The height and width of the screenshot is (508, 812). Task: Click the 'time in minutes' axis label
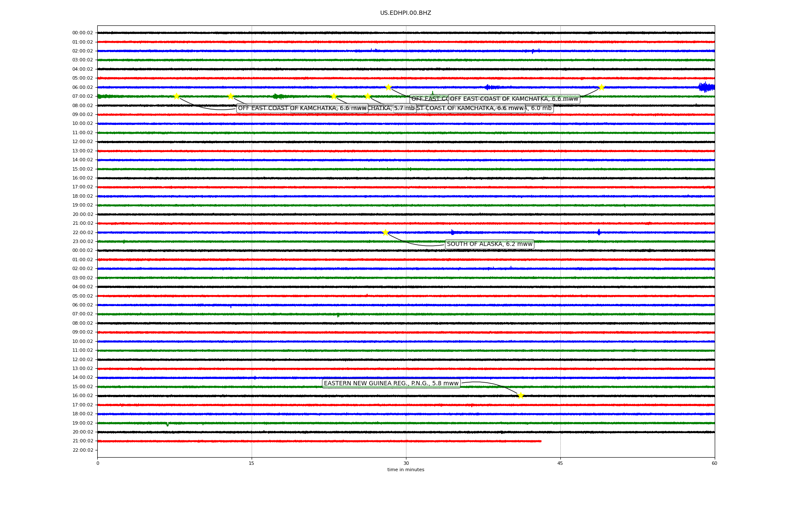[406, 469]
